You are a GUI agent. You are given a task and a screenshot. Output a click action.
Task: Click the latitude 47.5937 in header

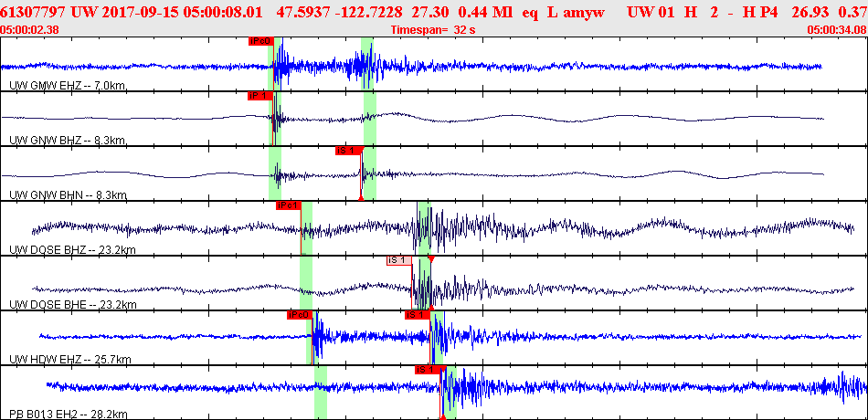(x=302, y=12)
